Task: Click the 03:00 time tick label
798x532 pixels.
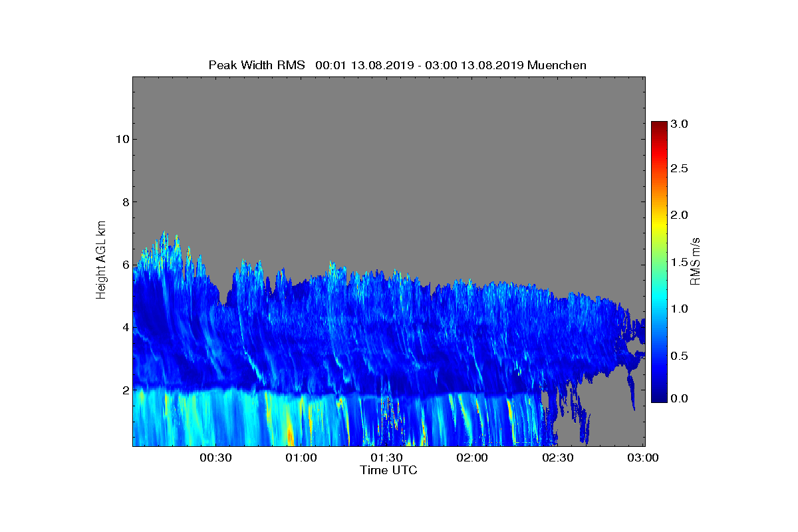Action: 643,458
